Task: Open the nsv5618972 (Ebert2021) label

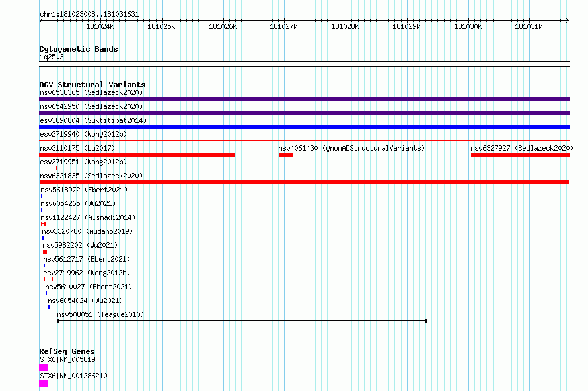Action: coord(84,190)
